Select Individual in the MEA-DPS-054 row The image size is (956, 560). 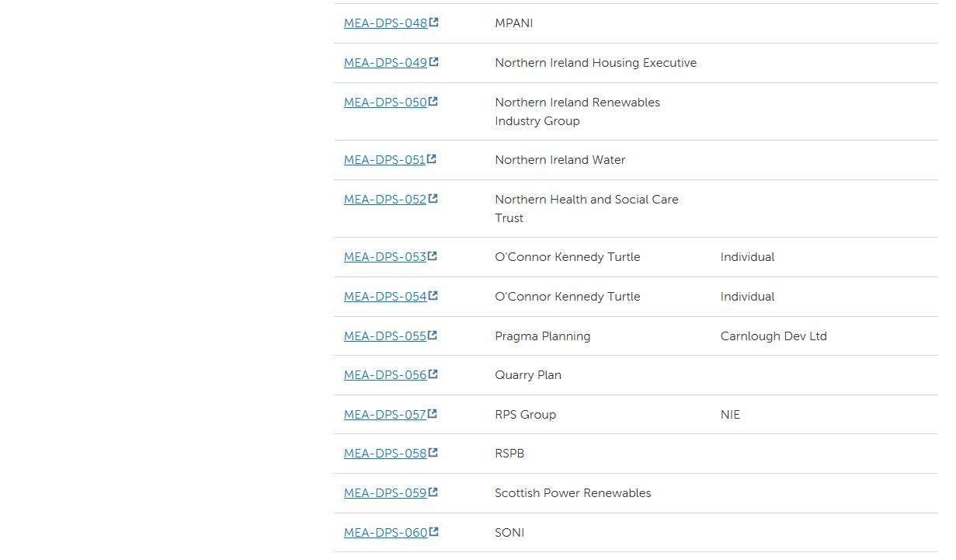pyautogui.click(x=748, y=297)
